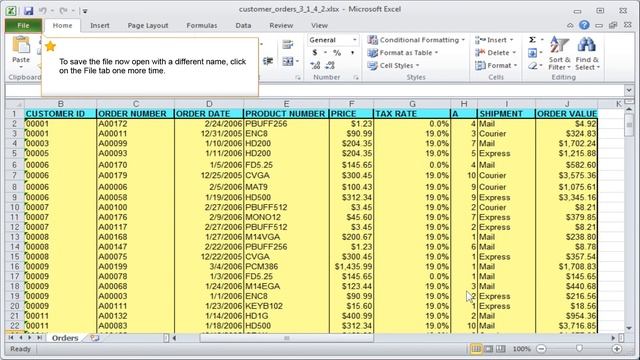640x360 pixels.
Task: Switch to the Page Layout tab
Action: click(148, 25)
